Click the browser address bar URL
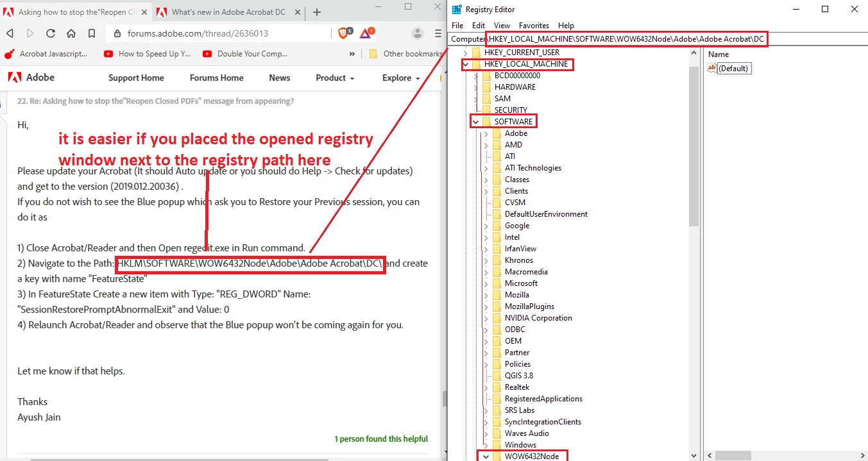Viewport: 868px width, 461px height. [198, 33]
